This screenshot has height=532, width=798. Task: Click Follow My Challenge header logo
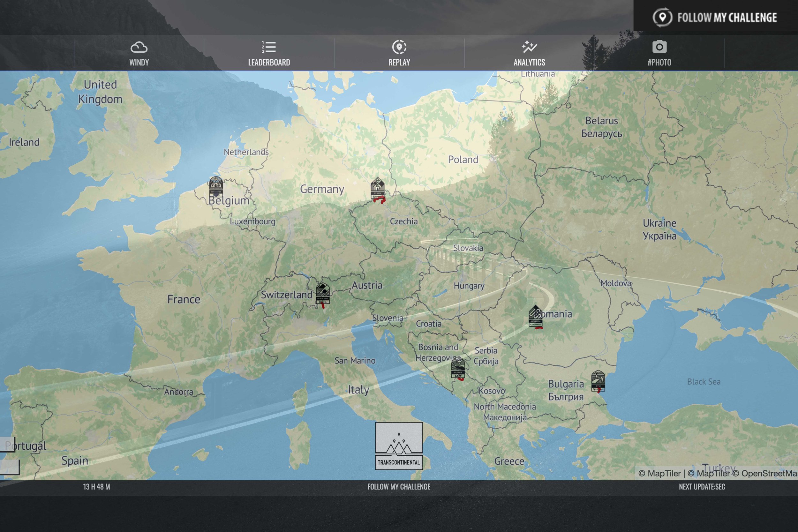715,17
